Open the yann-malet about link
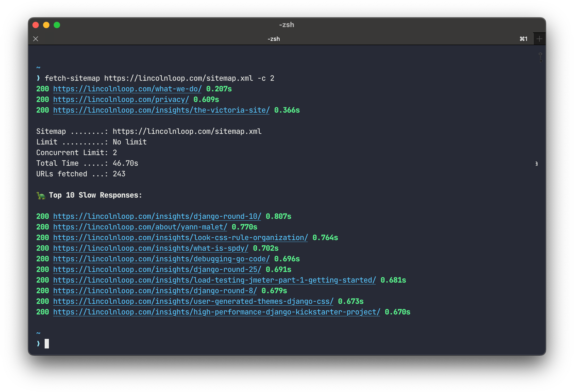The image size is (574, 392). point(140,227)
